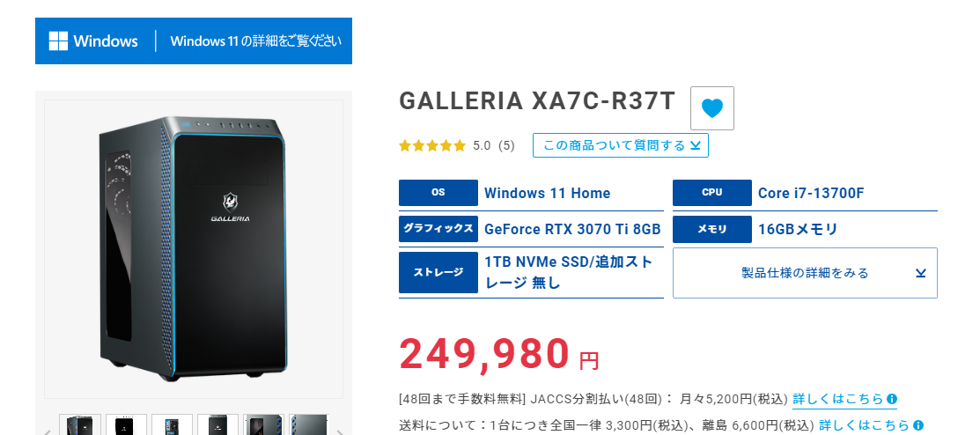Open 詳しくはこちら link for JACCS installment

click(x=838, y=399)
